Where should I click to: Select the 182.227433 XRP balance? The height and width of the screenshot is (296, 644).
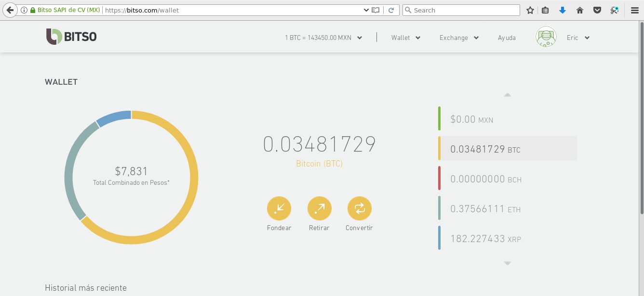coord(508,238)
